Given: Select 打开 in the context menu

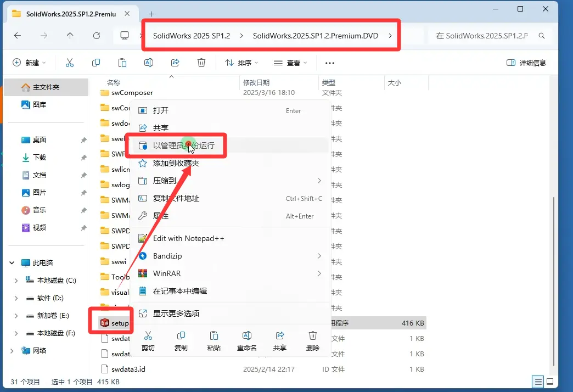Looking at the screenshot, I should tap(230, 110).
